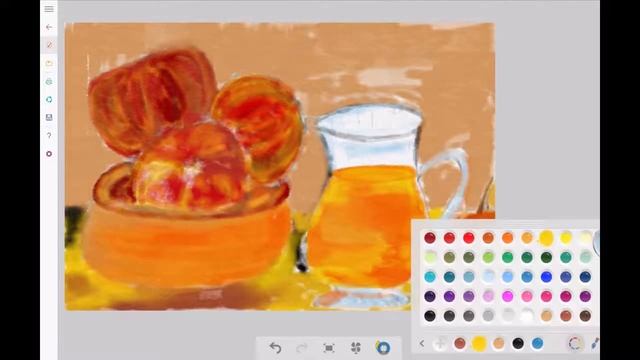Pick the darkest forest green paint swatch
Viewport: 640px width, 360px height.
tap(547, 257)
